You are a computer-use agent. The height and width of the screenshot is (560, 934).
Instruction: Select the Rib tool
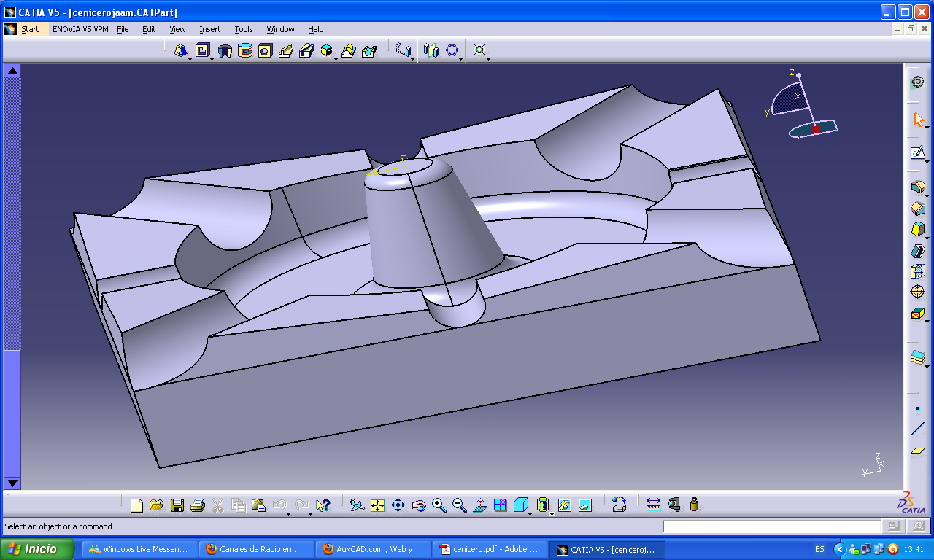coord(286,50)
